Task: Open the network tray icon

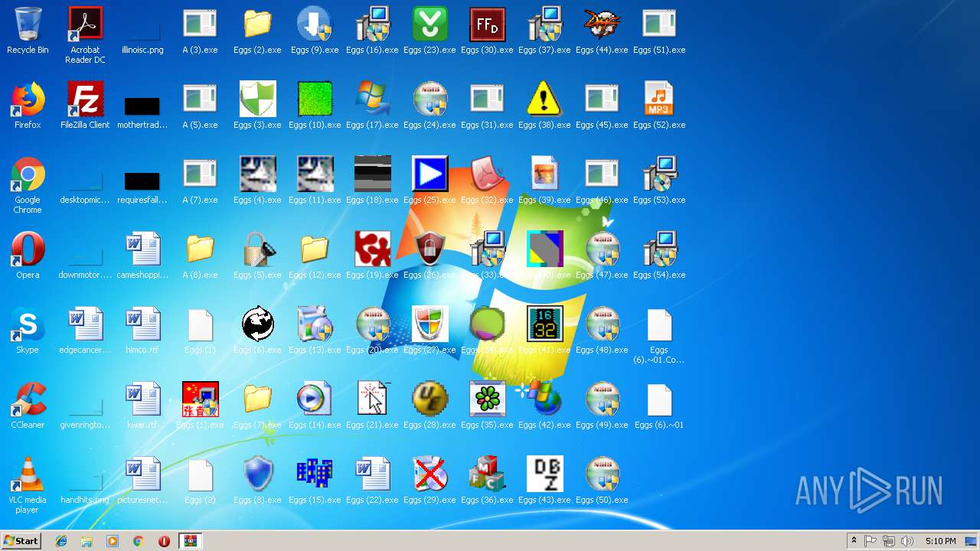Action: (889, 541)
